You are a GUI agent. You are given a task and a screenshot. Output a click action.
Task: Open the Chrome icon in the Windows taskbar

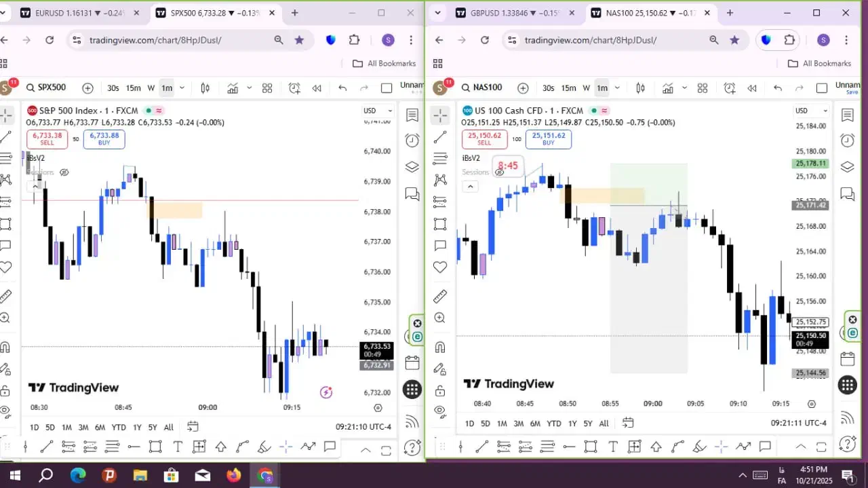265,475
